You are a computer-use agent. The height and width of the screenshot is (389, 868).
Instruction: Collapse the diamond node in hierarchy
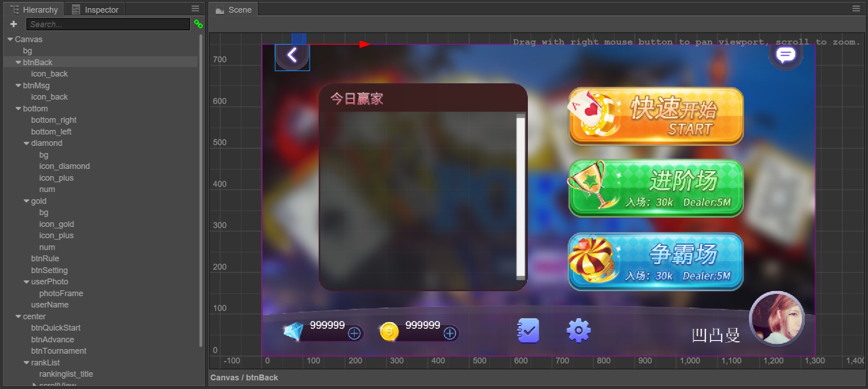pos(26,143)
